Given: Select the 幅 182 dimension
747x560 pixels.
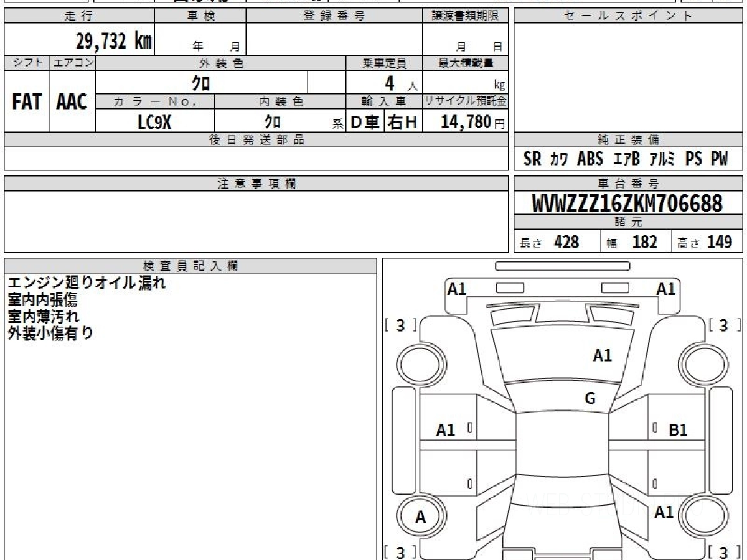Looking at the screenshot, I should coord(632,242).
